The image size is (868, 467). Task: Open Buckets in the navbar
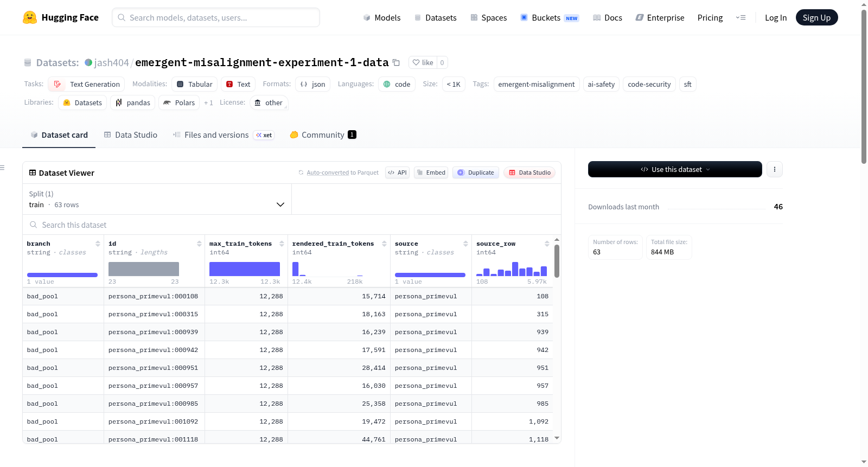tap(550, 17)
